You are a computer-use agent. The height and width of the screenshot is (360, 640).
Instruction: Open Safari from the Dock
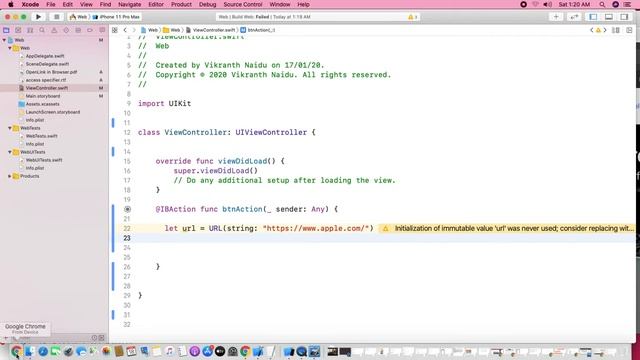(x=43, y=351)
